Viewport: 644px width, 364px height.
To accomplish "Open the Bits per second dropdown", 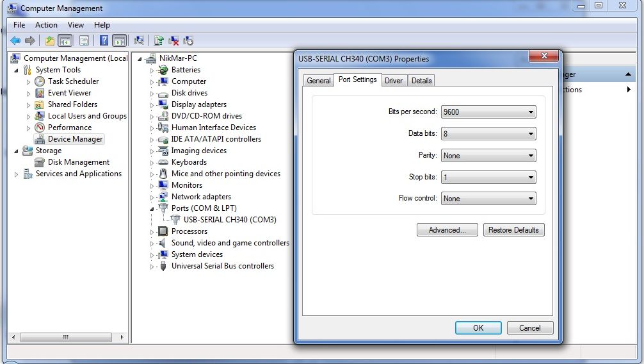I will pyautogui.click(x=488, y=112).
